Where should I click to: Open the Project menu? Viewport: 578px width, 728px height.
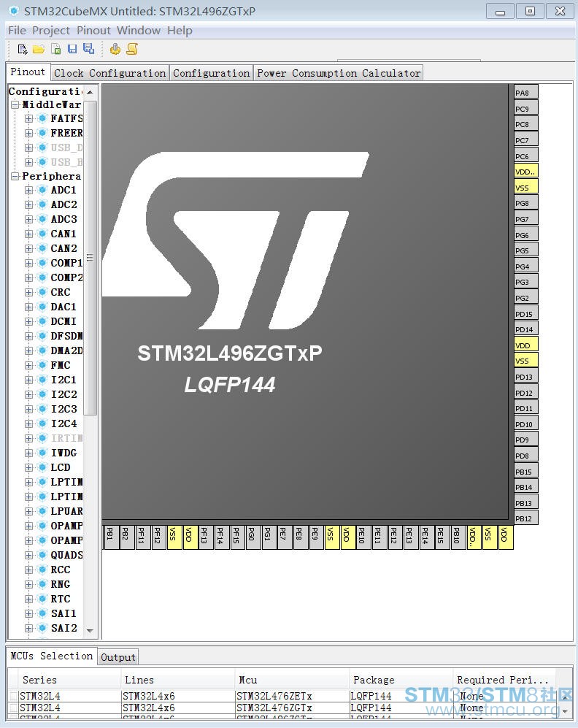pos(51,30)
